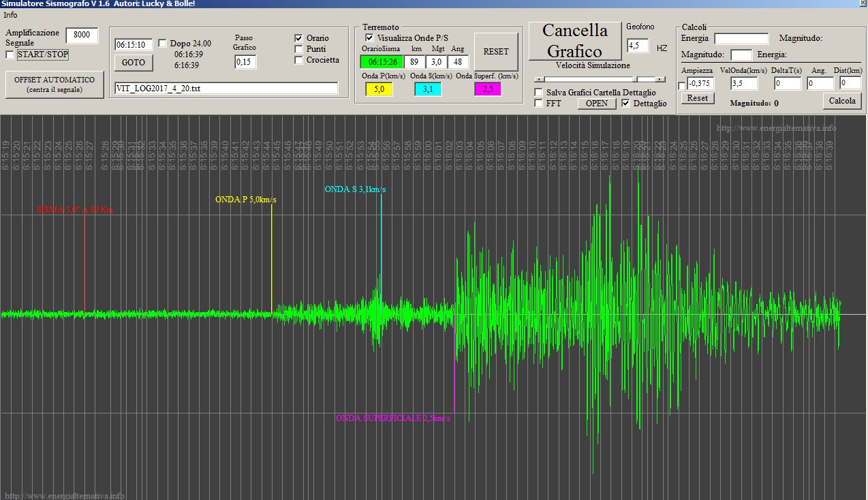
Task: Click the Calcola button
Action: (843, 101)
